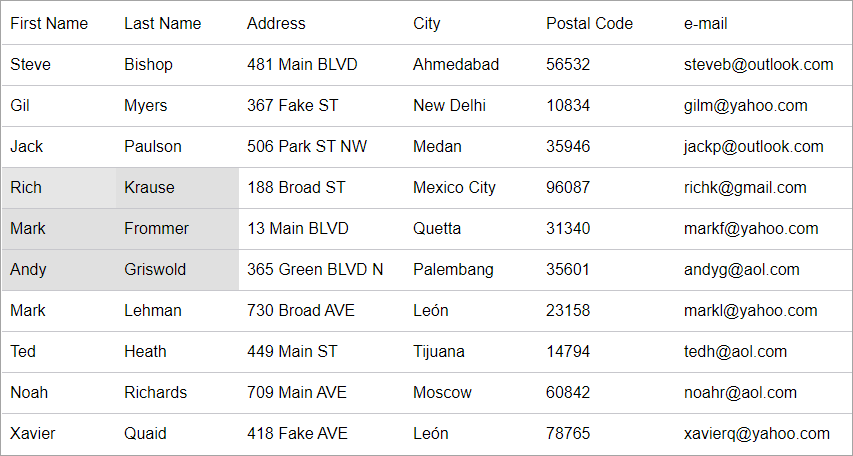Click email xavierq@yahoo.com
Viewport: 853px width, 456px height.
point(756,434)
